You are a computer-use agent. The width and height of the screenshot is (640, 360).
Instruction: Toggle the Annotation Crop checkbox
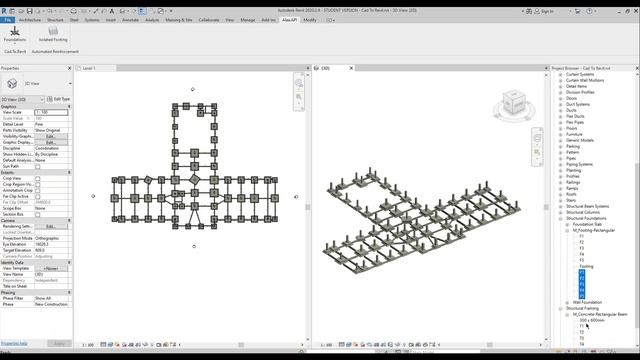click(38, 191)
